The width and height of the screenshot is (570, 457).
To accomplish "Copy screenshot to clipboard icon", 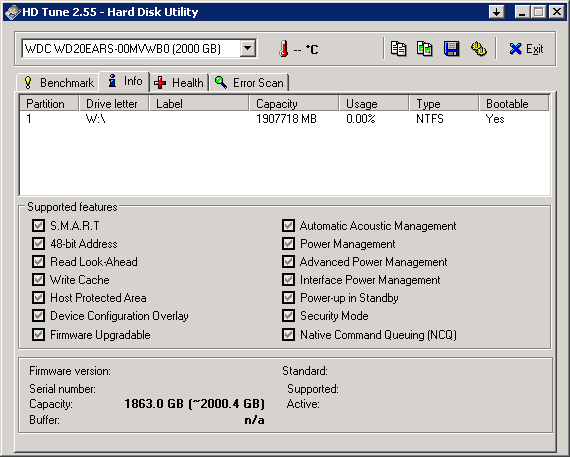I will point(425,49).
